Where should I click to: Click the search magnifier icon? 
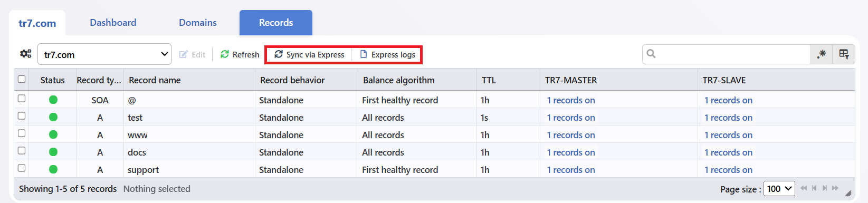pyautogui.click(x=651, y=54)
